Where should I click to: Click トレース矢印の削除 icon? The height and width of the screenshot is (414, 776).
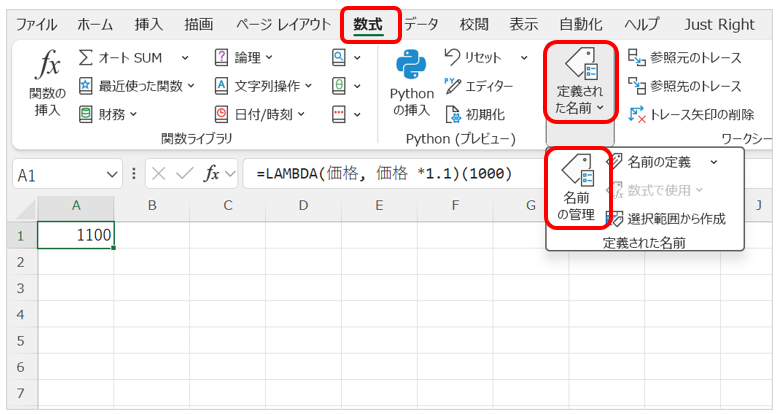point(637,114)
